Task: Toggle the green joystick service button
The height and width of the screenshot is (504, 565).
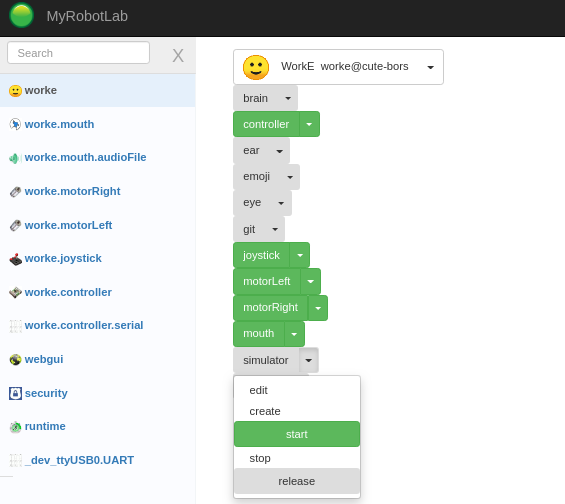Action: (262, 255)
